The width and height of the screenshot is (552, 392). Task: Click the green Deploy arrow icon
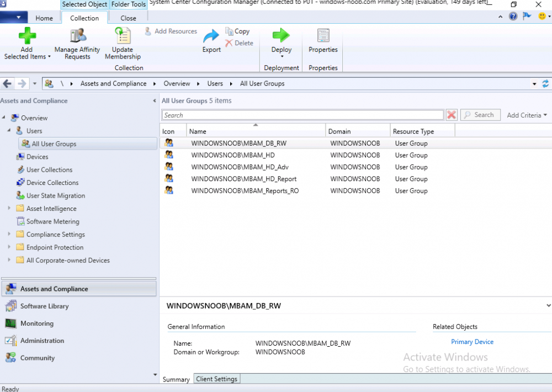pyautogui.click(x=281, y=35)
